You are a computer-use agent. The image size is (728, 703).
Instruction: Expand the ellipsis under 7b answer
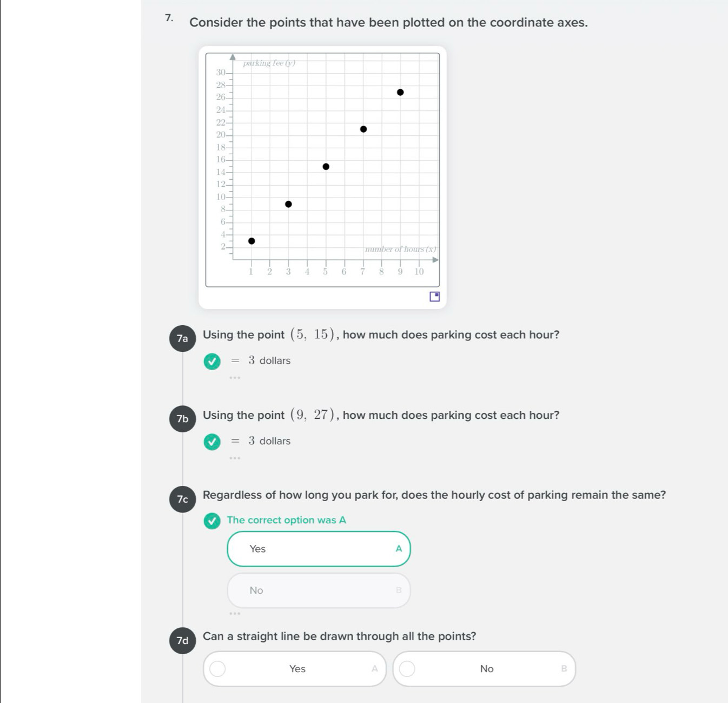(234, 458)
